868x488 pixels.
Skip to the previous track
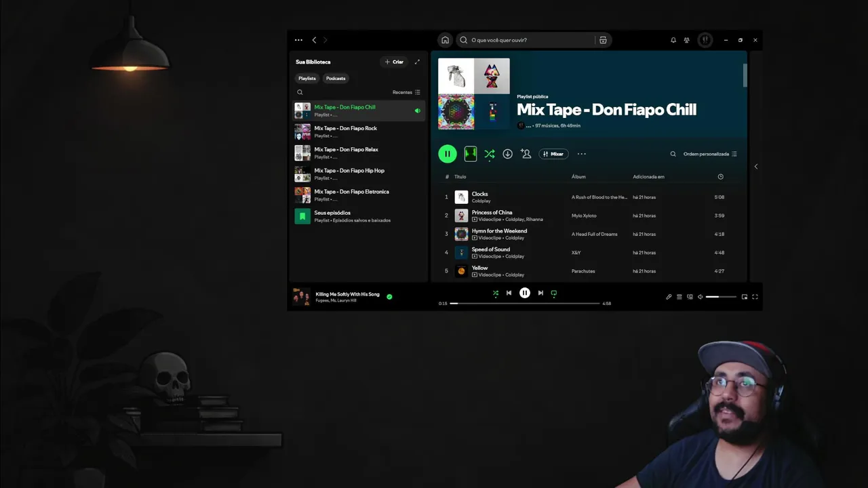pos(509,293)
